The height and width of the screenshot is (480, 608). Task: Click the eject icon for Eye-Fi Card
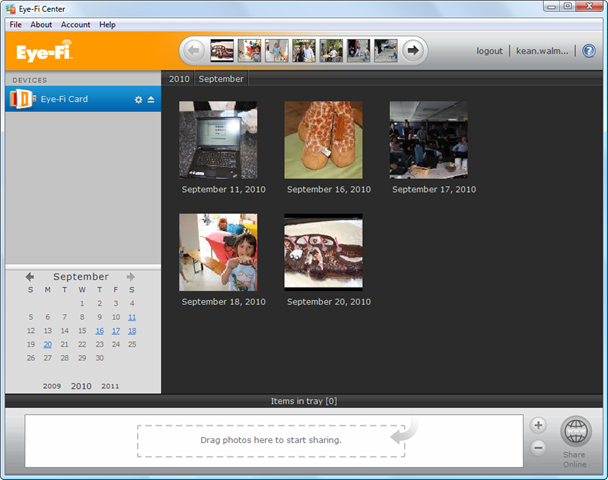[152, 99]
